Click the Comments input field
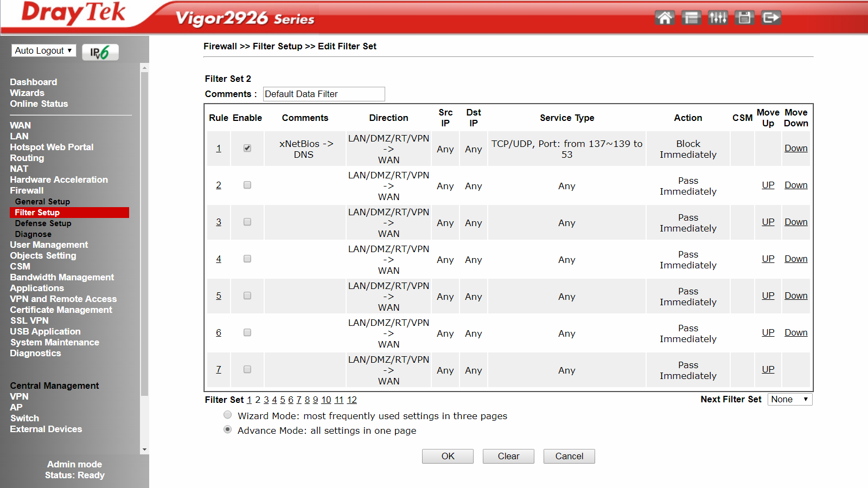Viewport: 868px width, 488px height. point(324,94)
